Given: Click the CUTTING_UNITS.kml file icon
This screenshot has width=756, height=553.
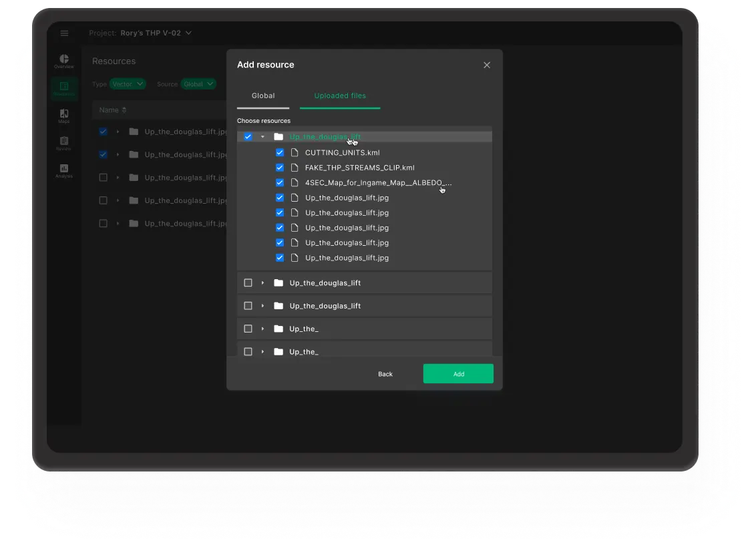Looking at the screenshot, I should tap(295, 153).
